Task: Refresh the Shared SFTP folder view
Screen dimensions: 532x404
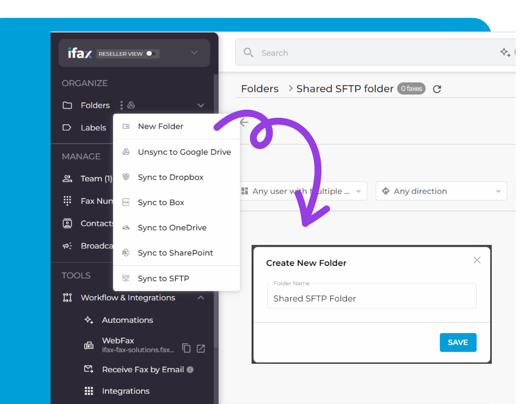Action: (x=437, y=88)
